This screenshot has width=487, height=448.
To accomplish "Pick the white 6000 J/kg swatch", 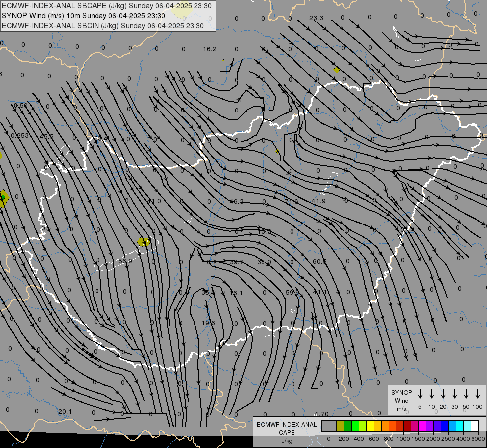I will point(474,426).
